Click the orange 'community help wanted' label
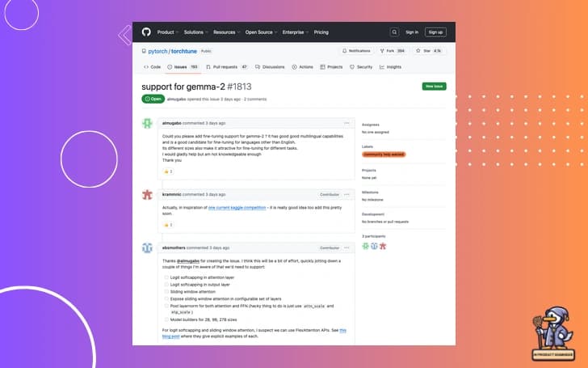The width and height of the screenshot is (588, 368). (384, 154)
